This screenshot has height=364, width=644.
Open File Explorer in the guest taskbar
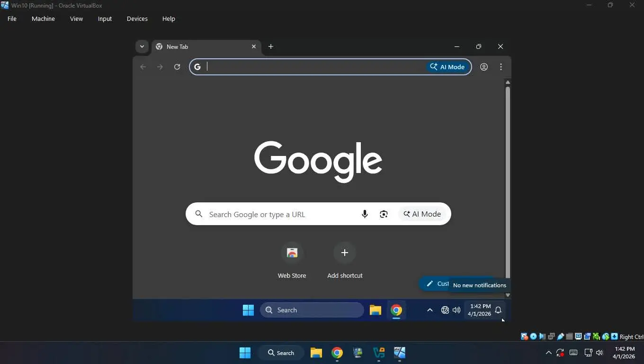pyautogui.click(x=376, y=310)
